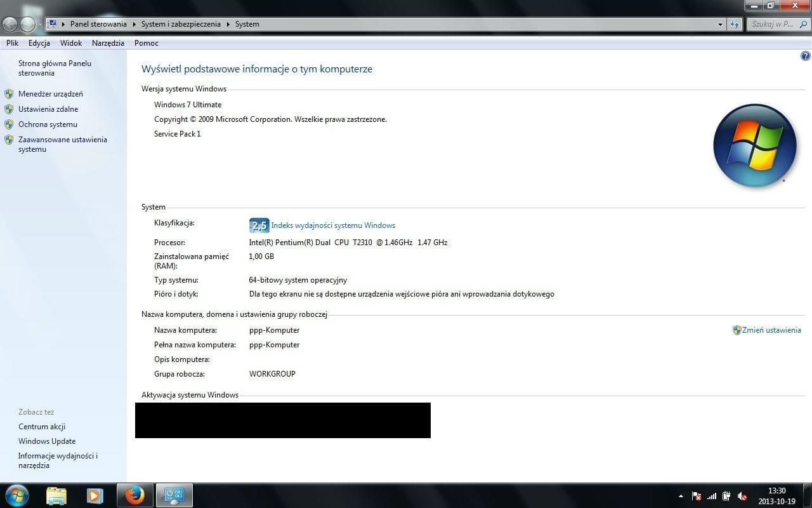The width and height of the screenshot is (812, 508).
Task: Open Windows Explorer from the taskbar
Action: [x=56, y=495]
